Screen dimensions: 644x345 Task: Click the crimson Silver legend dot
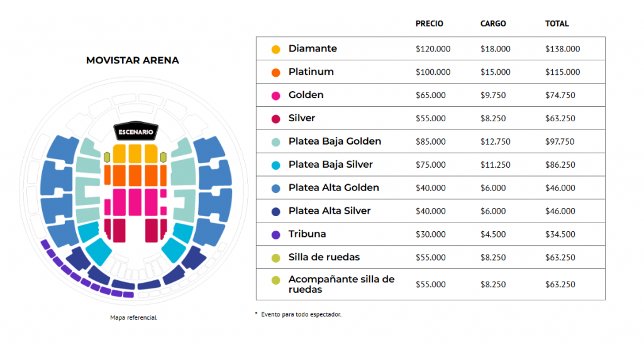(x=276, y=119)
